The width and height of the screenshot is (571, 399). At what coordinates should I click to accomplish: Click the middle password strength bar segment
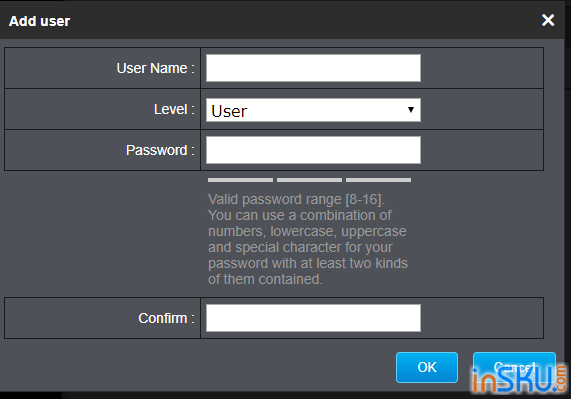click(309, 180)
